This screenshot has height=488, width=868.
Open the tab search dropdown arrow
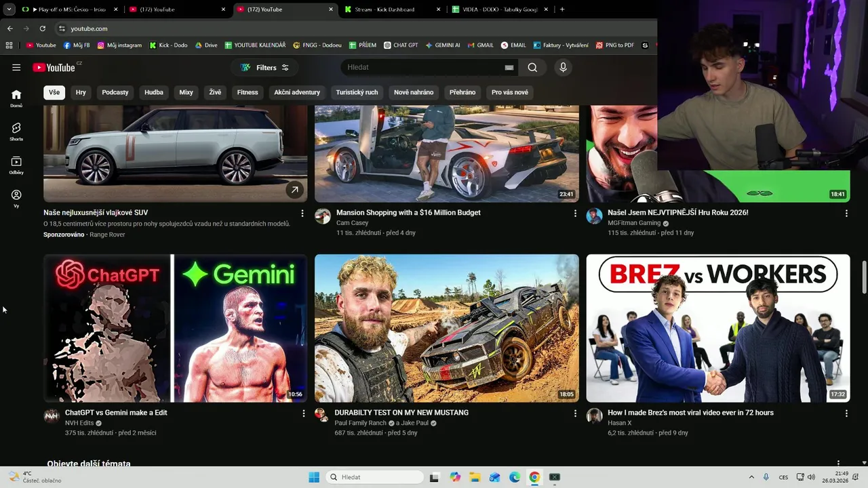pos(8,9)
